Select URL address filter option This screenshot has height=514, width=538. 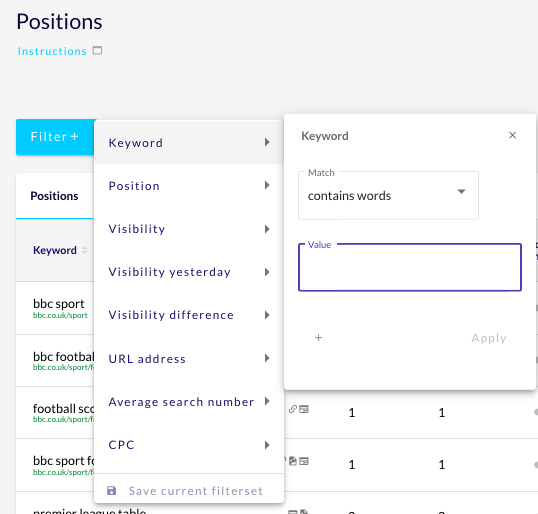point(189,359)
